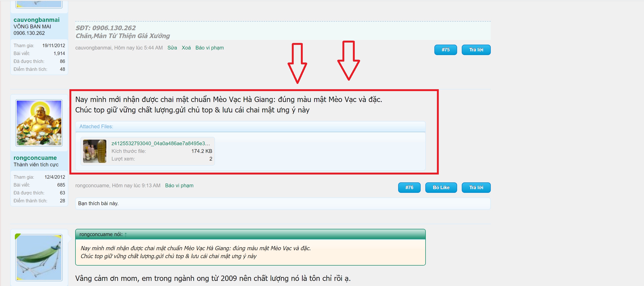Report cauvongbanmai's post via 'Báo vi phạm'
The image size is (644, 286).
tap(209, 48)
